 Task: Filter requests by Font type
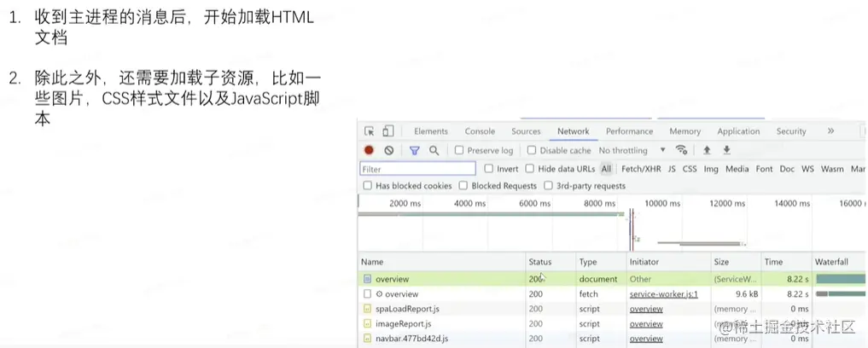764,169
